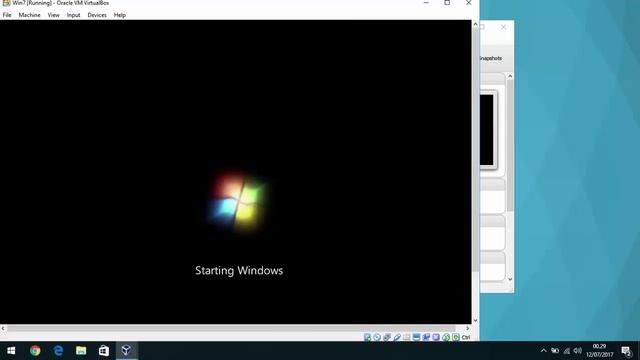Open the Action Center notifications
The height and width of the screenshot is (360, 640).
coord(627,351)
